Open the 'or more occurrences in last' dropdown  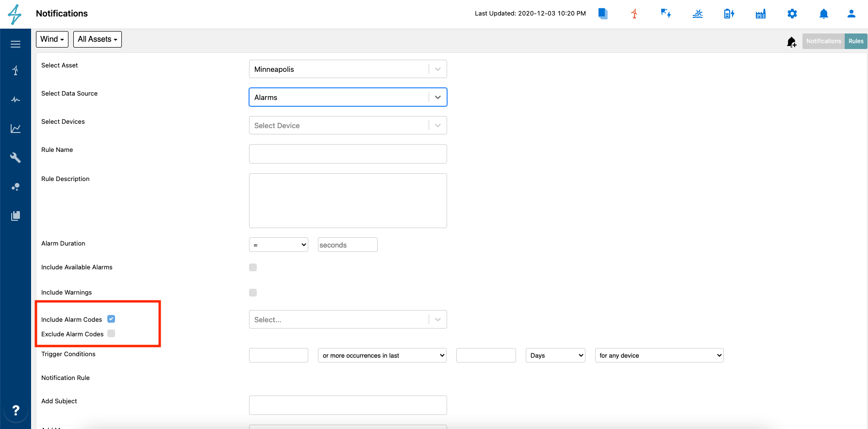point(383,355)
